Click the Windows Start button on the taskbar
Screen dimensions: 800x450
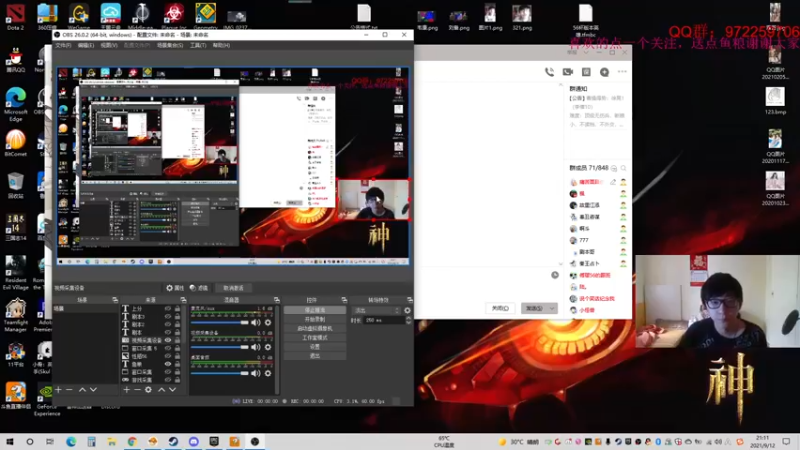9,441
